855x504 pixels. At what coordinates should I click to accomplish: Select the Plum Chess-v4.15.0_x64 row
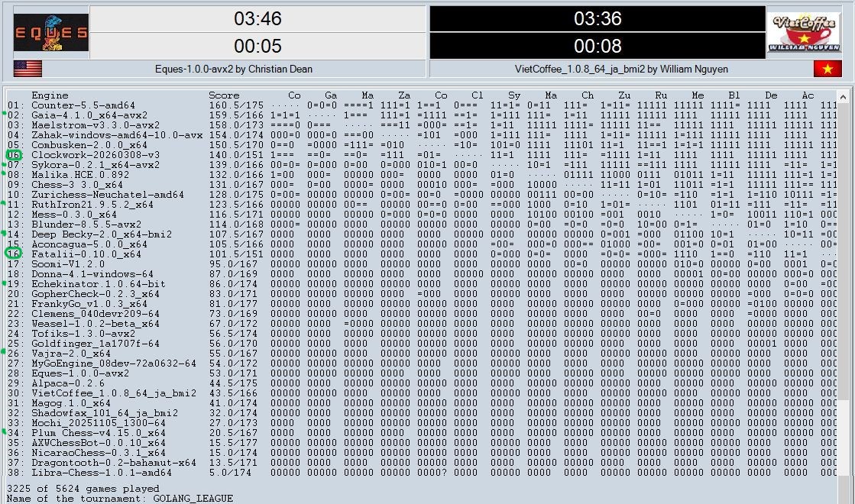[421, 433]
